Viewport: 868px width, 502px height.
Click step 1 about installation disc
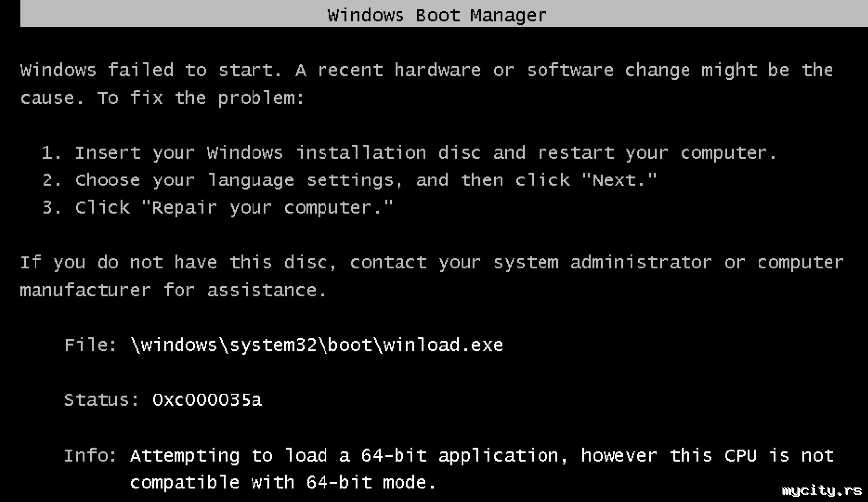click(x=409, y=152)
